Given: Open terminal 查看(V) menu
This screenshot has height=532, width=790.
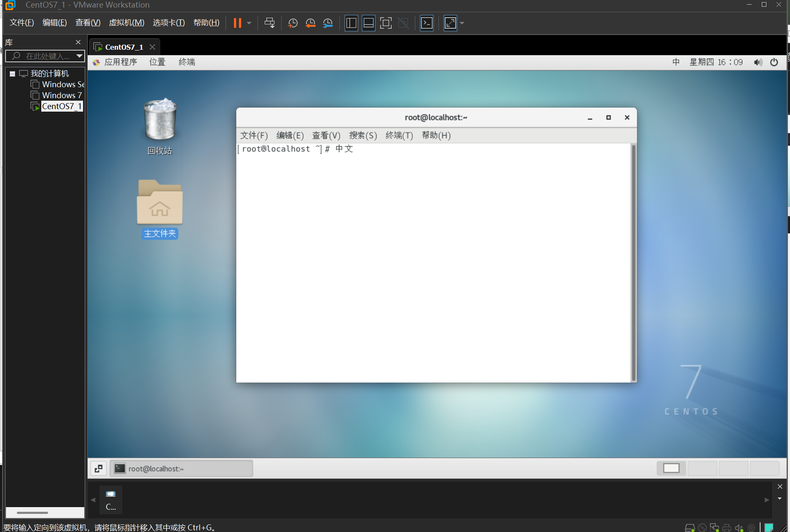Looking at the screenshot, I should coord(326,135).
